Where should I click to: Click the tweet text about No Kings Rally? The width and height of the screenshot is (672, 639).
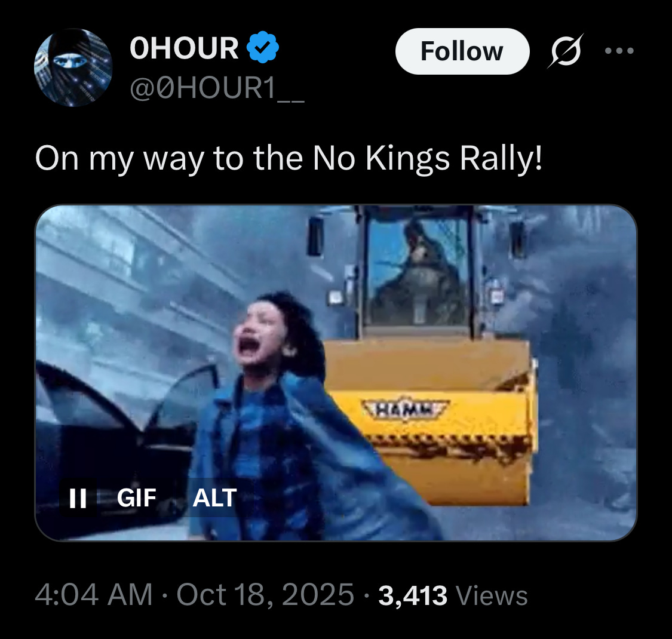pos(289,159)
